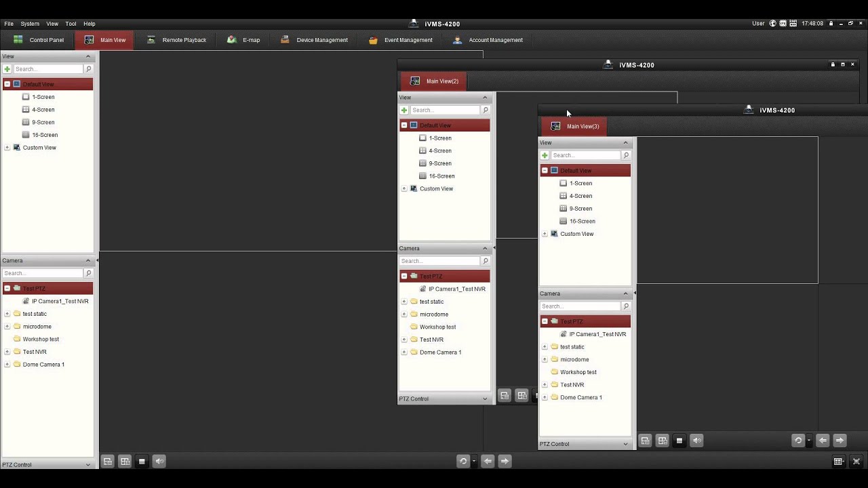868x488 pixels.
Task: Add new view in Main View(3) panel
Action: tap(545, 155)
